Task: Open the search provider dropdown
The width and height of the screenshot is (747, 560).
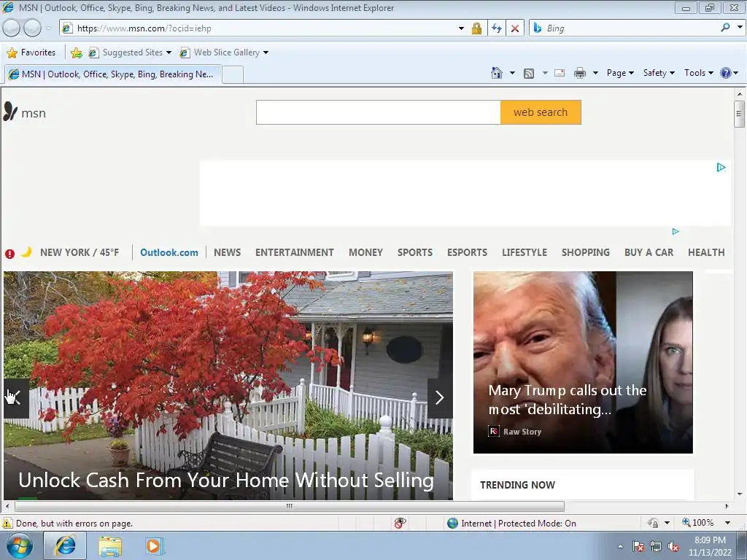Action: point(740,28)
